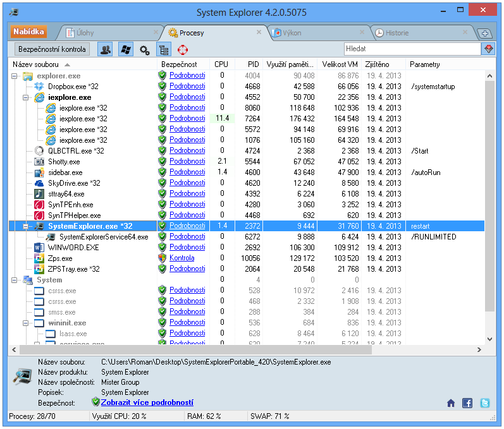
Task: Click the SWAP: 71 % status entry
Action: 270,416
